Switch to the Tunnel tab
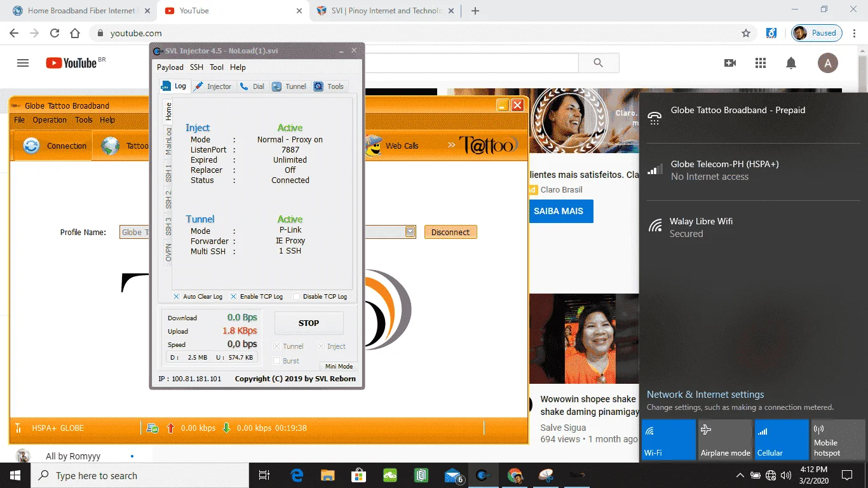This screenshot has height=488, width=868. coord(290,86)
